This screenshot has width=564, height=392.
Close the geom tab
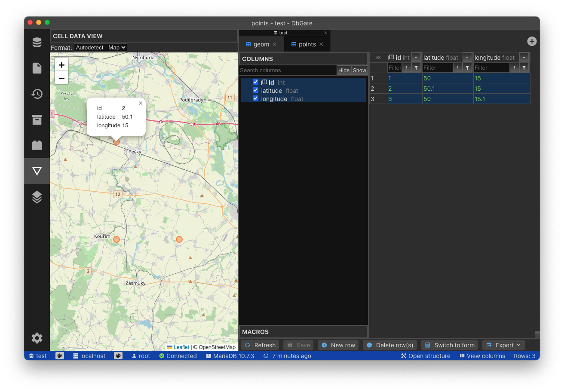point(275,44)
